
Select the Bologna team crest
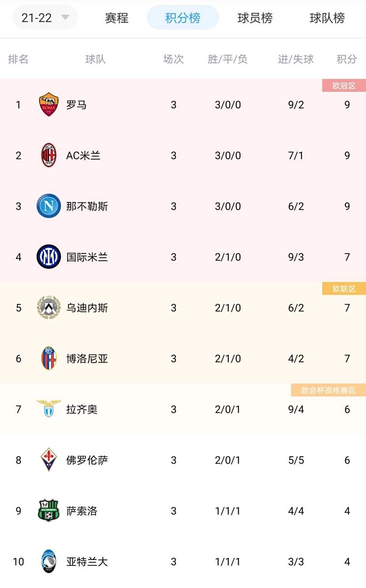(x=49, y=358)
